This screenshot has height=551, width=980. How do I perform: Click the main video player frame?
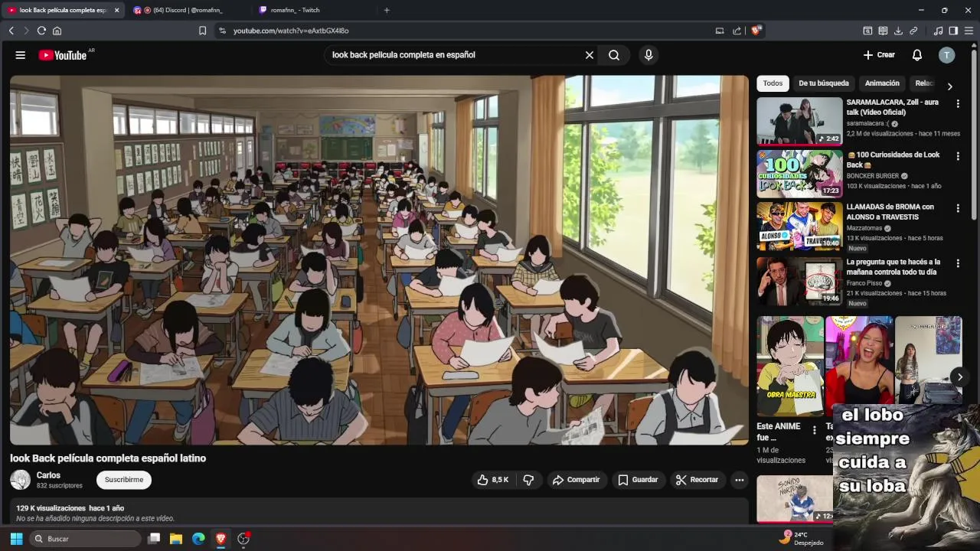point(379,259)
